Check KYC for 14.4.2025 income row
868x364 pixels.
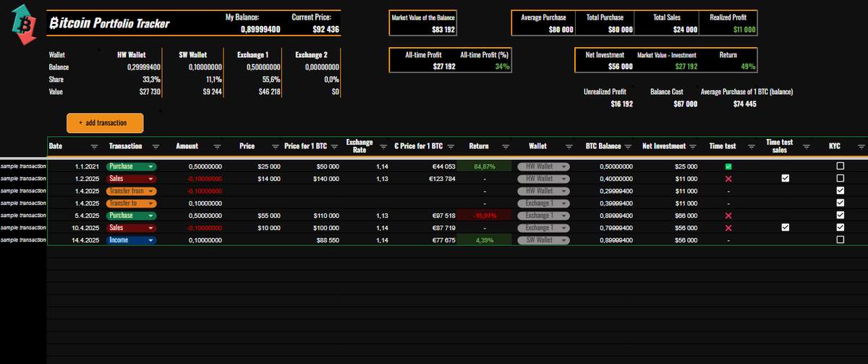coord(840,240)
